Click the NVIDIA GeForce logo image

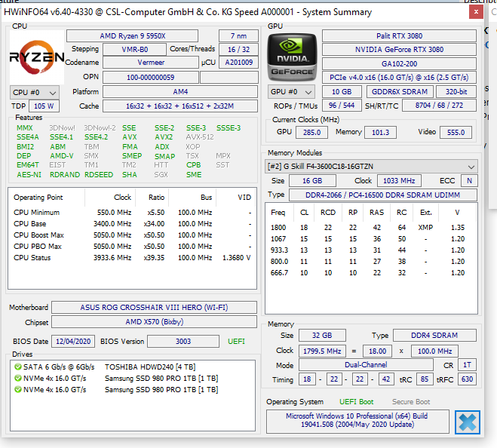[x=292, y=57]
